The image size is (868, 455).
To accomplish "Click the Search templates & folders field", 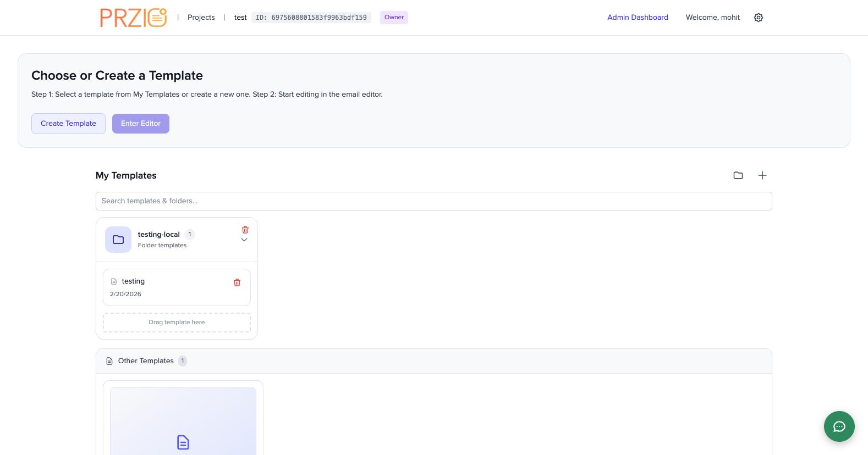I will click(x=434, y=201).
